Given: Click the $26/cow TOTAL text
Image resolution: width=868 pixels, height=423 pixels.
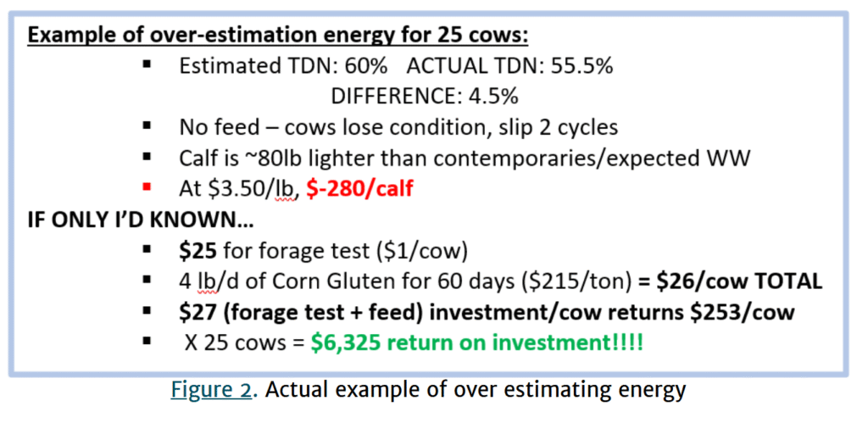Looking at the screenshot, I should pyautogui.click(x=730, y=280).
